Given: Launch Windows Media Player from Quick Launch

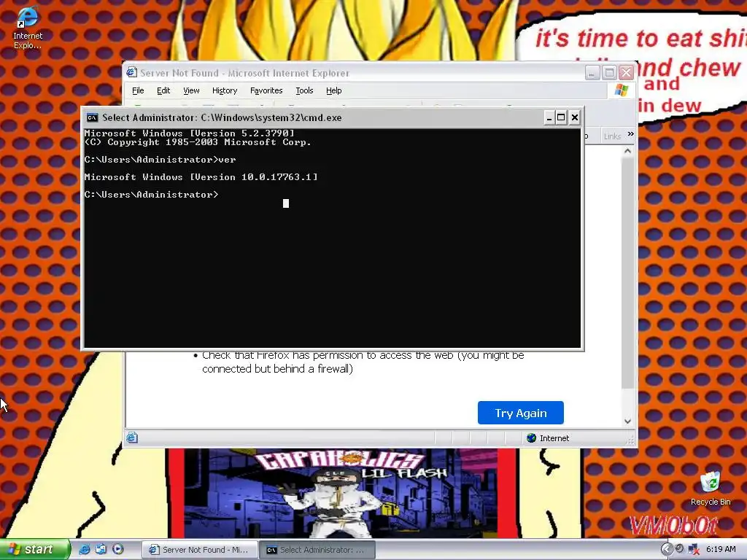Looking at the screenshot, I should 117,549.
